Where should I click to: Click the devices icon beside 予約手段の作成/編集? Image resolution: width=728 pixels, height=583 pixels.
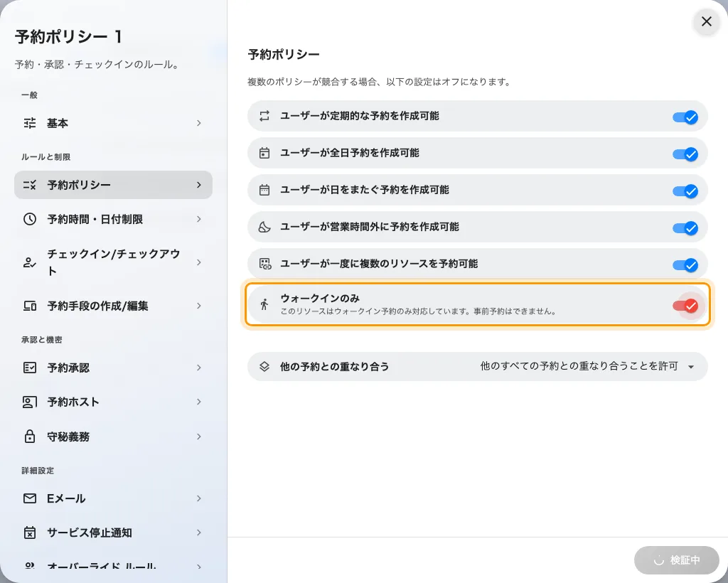(30, 306)
